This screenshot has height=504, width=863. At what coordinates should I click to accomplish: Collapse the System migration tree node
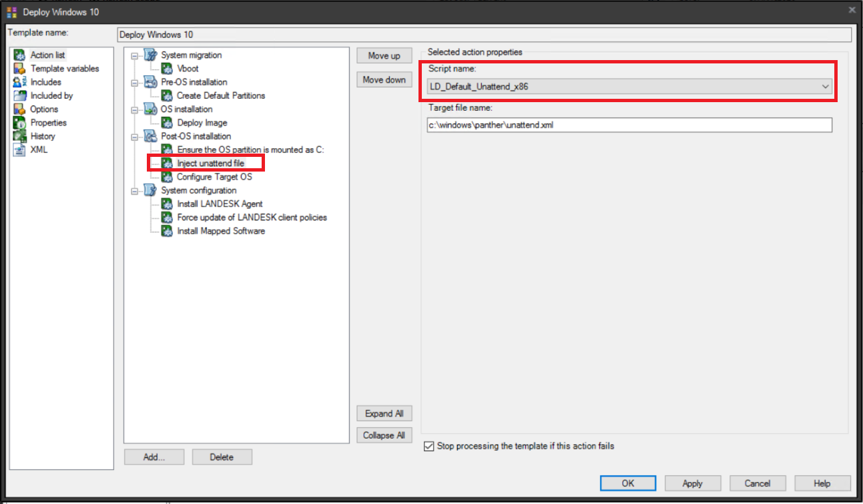pyautogui.click(x=135, y=56)
